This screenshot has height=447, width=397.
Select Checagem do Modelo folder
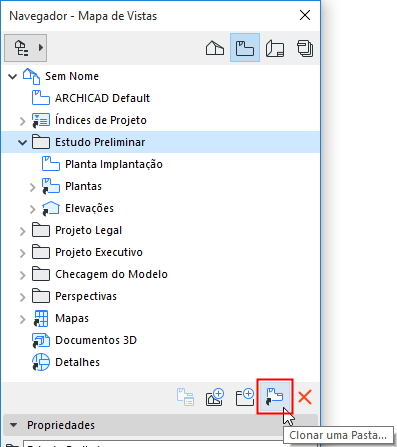pyautogui.click(x=111, y=274)
